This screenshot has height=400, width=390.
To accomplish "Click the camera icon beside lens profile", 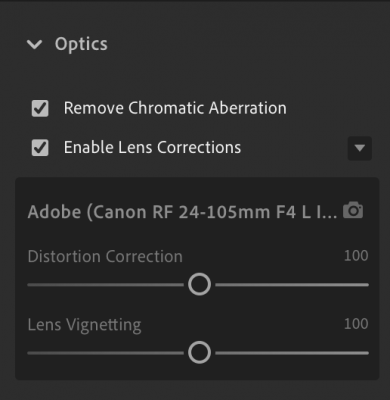I will point(353,210).
